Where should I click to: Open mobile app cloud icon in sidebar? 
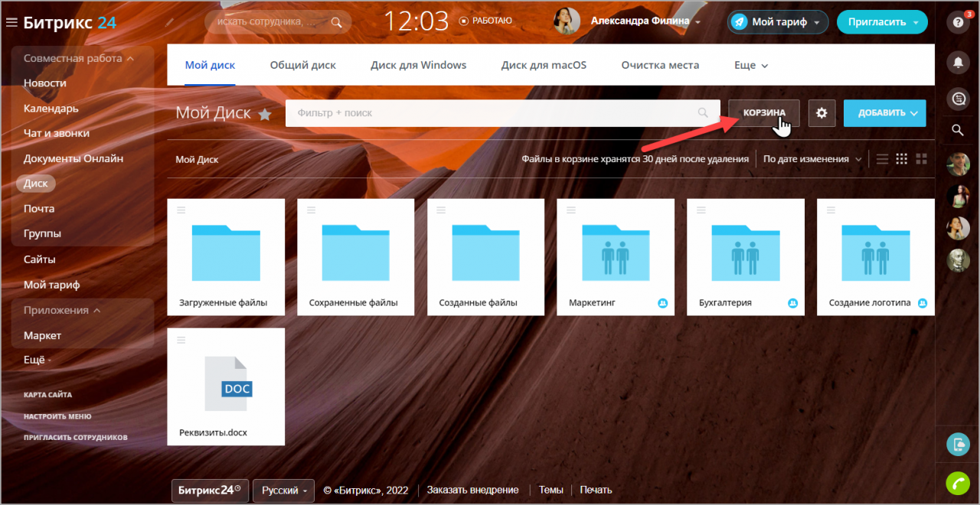pyautogui.click(x=957, y=444)
